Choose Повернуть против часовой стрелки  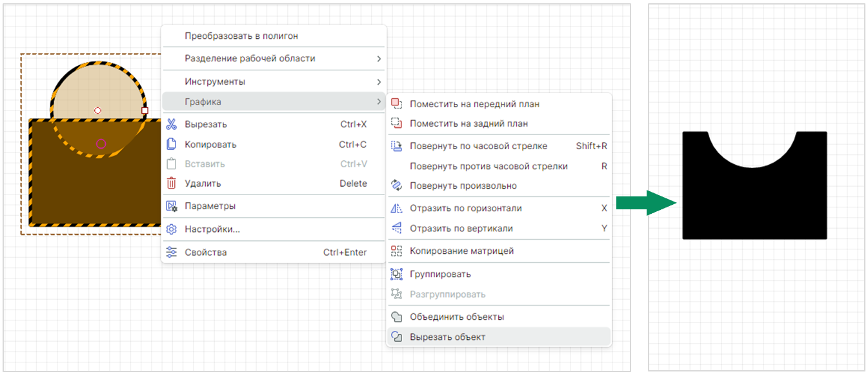(489, 166)
